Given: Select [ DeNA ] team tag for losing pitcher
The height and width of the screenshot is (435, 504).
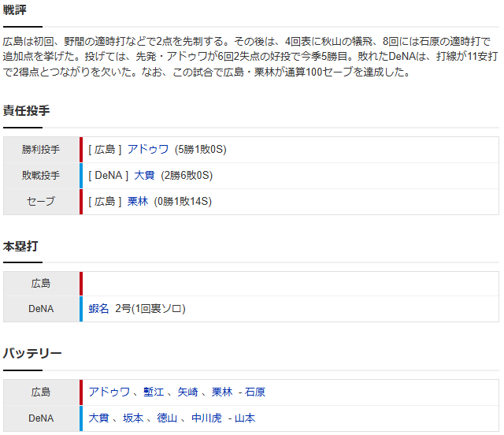Looking at the screenshot, I should pyautogui.click(x=109, y=176).
